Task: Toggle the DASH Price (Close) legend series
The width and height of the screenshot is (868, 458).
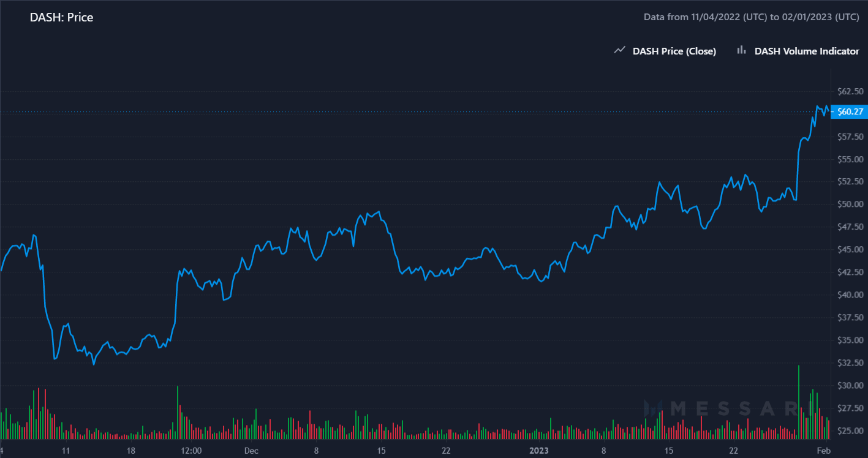Action: pyautogui.click(x=674, y=51)
